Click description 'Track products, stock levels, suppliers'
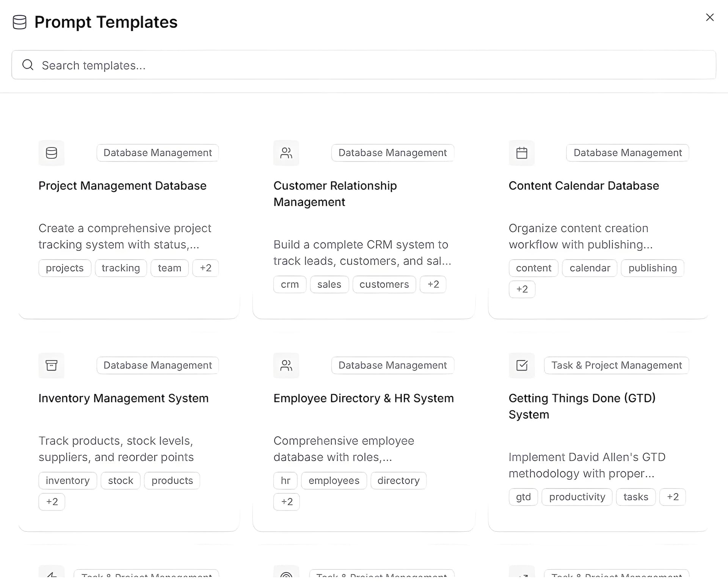The image size is (728, 587). [116, 449]
